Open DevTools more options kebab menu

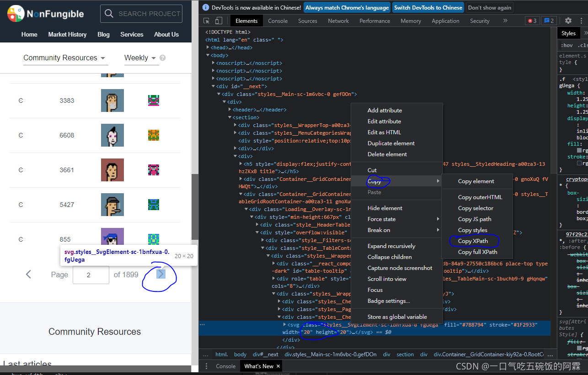point(580,21)
